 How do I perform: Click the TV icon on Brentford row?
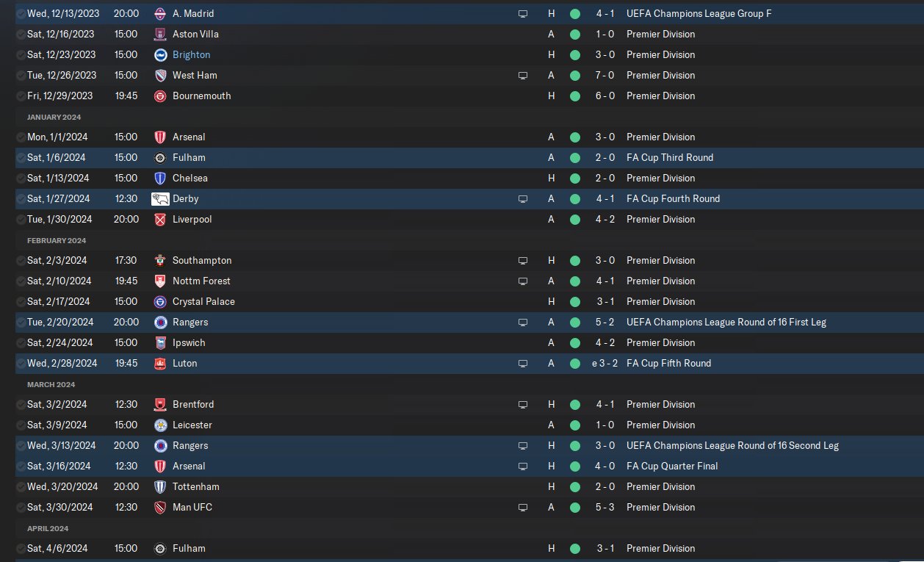click(523, 404)
